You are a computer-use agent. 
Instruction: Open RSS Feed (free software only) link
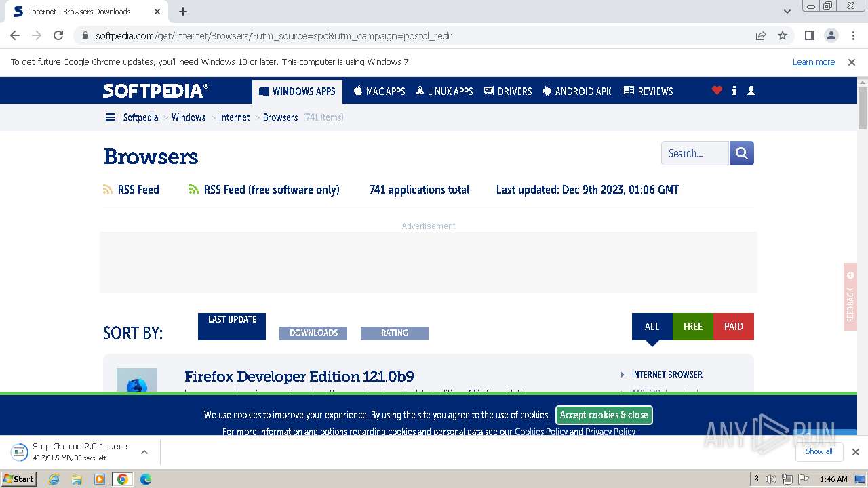click(264, 190)
